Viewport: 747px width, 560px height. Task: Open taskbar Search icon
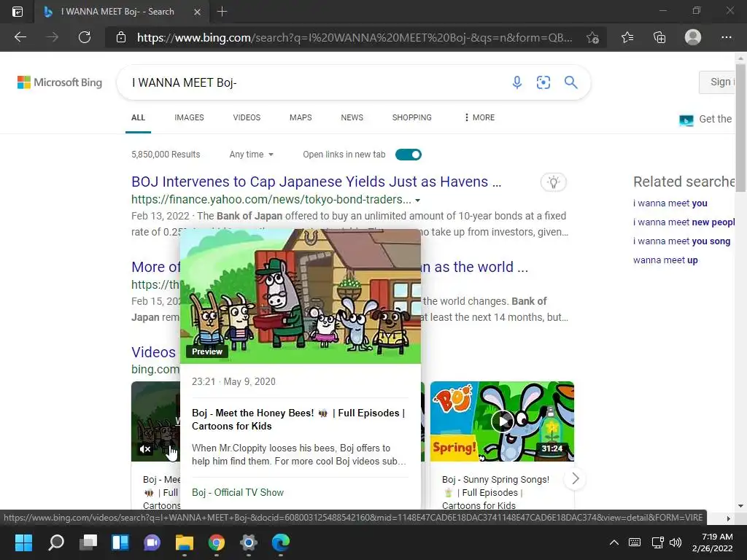click(x=56, y=542)
